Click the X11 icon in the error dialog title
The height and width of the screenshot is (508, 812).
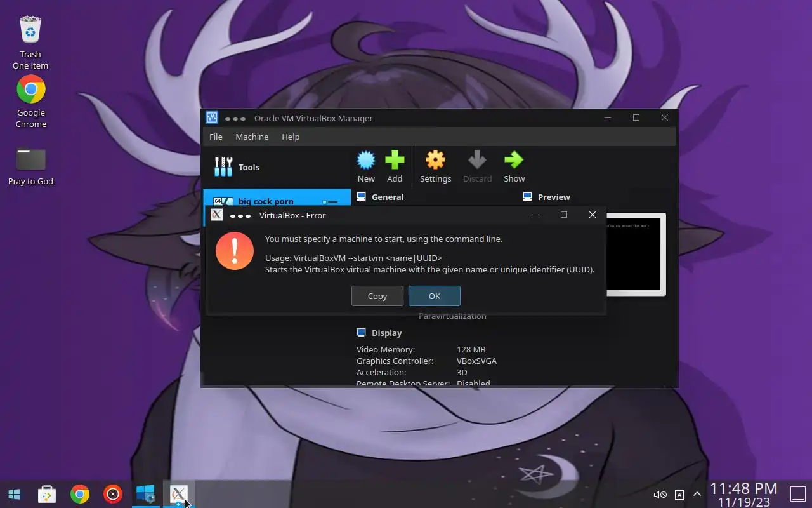(217, 215)
